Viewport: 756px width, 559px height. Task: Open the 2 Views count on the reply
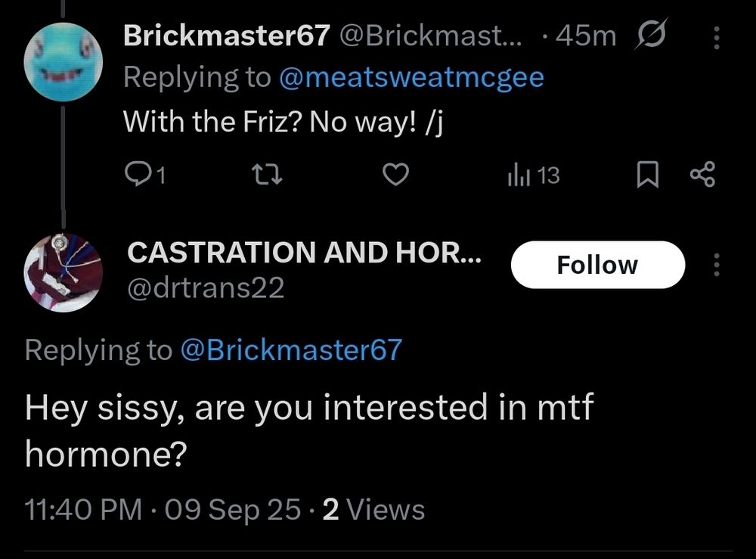(x=373, y=509)
